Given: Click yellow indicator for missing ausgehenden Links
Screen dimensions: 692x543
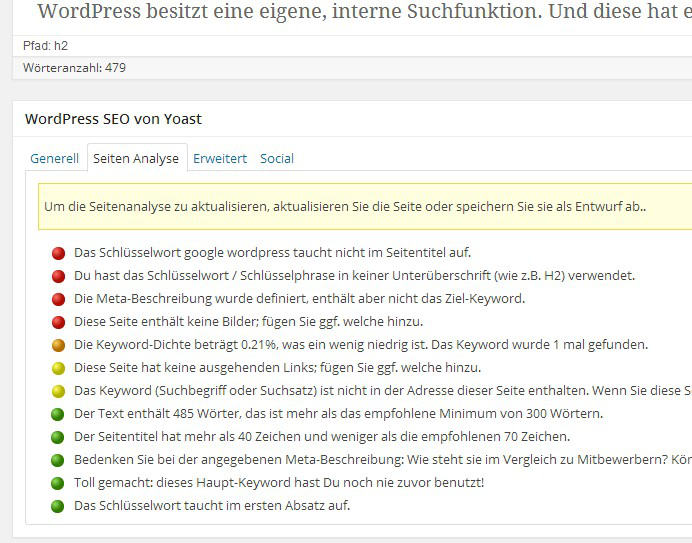Looking at the screenshot, I should pyautogui.click(x=58, y=368).
